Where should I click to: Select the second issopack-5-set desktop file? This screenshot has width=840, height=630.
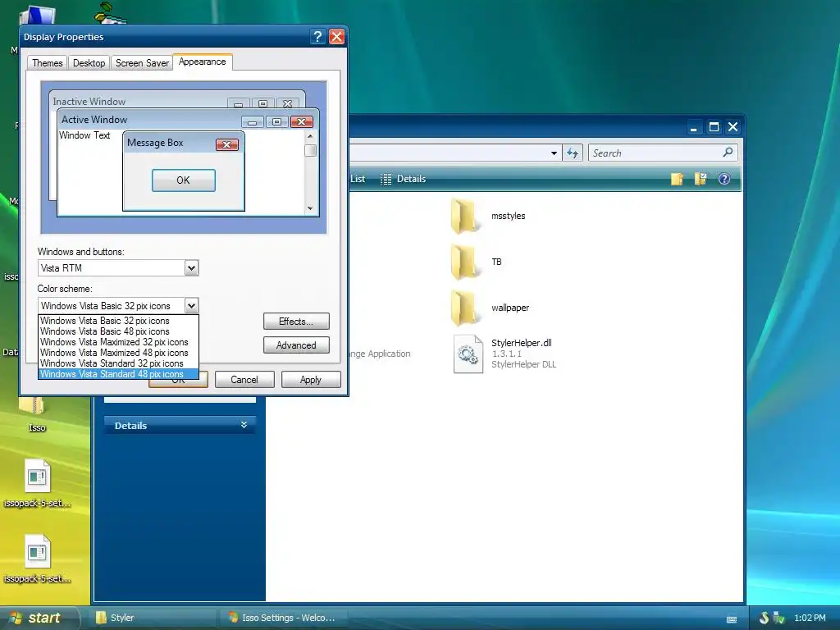pos(37,559)
